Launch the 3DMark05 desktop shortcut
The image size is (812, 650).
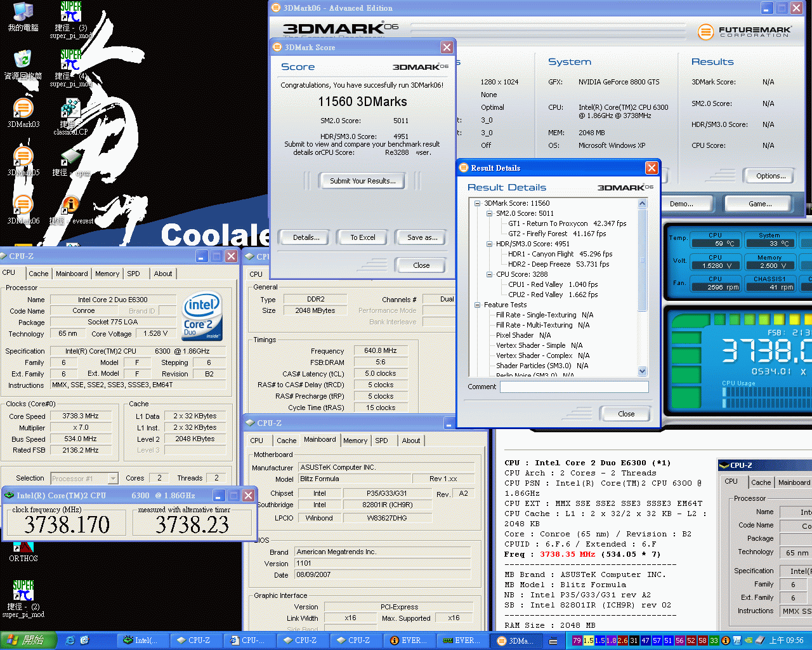coord(23,161)
